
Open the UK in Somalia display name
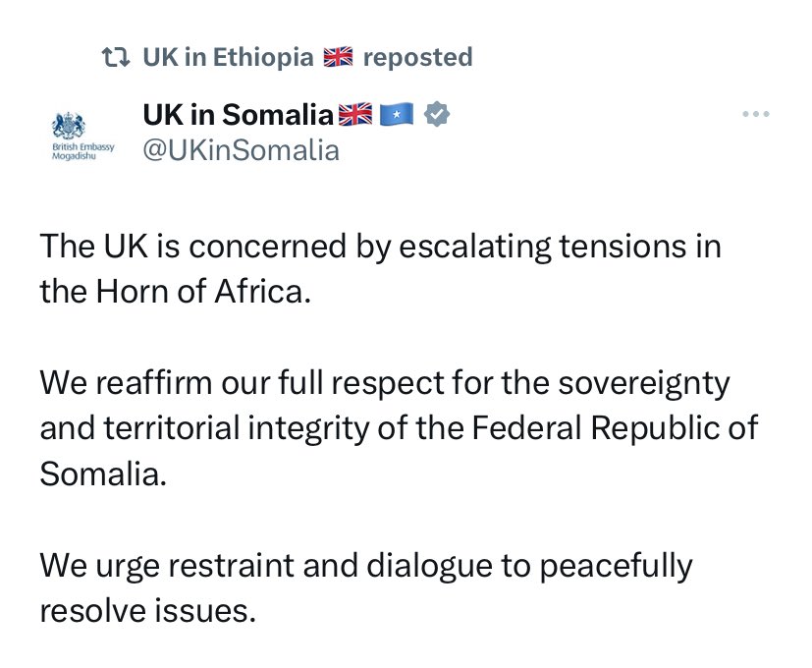coord(238,116)
